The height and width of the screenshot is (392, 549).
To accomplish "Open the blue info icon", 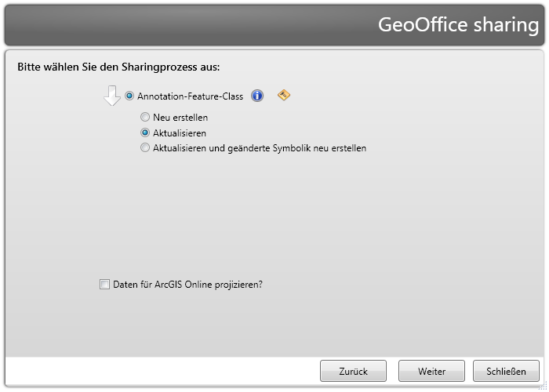I will coord(257,96).
